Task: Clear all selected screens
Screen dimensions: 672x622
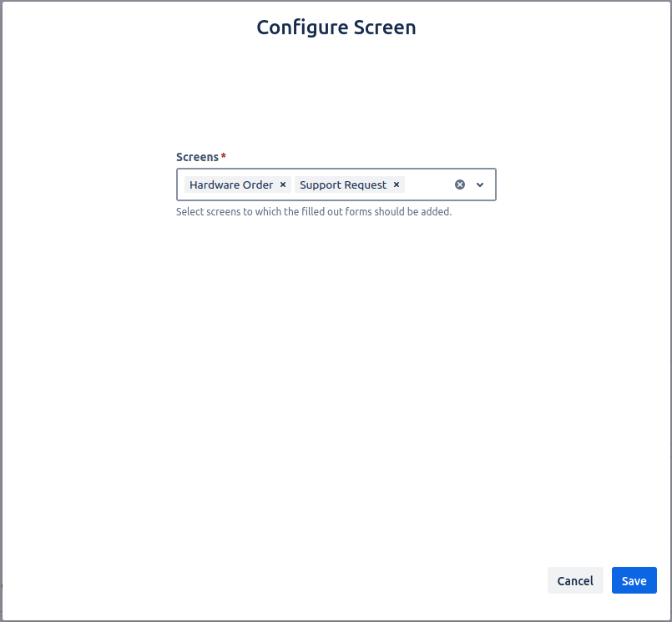Action: (459, 185)
